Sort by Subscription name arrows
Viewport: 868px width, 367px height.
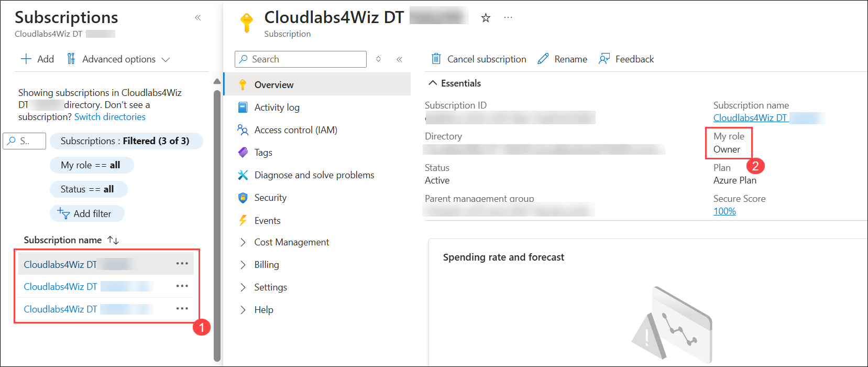coord(113,240)
